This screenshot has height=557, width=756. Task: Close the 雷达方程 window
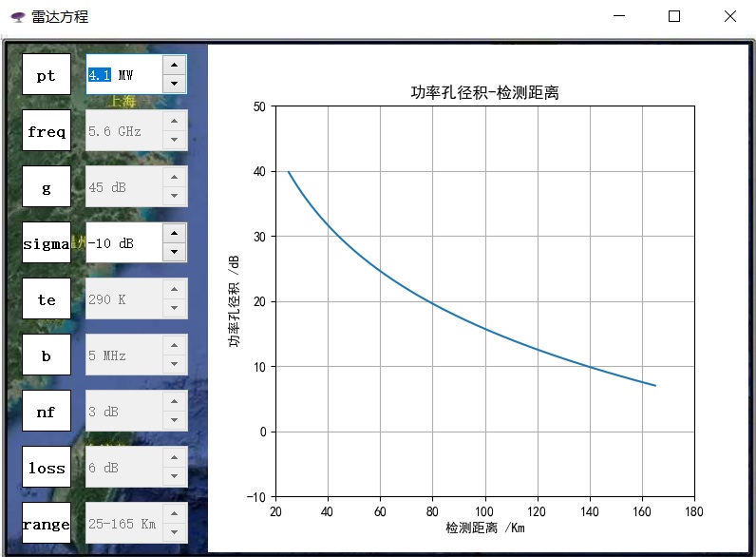pyautogui.click(x=730, y=16)
